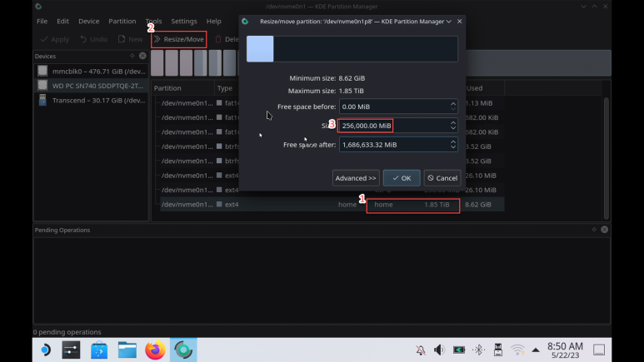
Task: Decrease Free space before with down arrow
Action: point(453,110)
